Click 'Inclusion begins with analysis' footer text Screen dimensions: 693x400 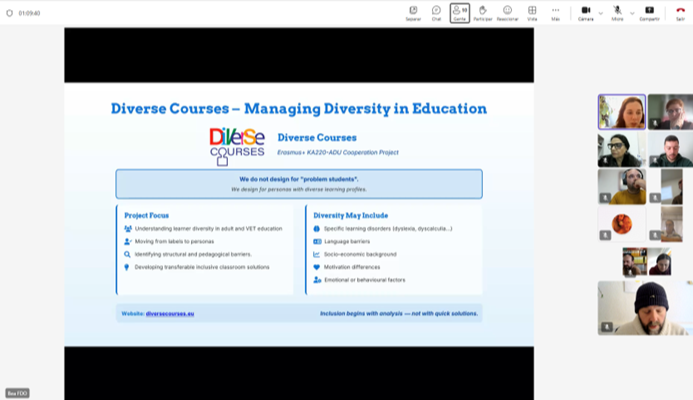399,313
